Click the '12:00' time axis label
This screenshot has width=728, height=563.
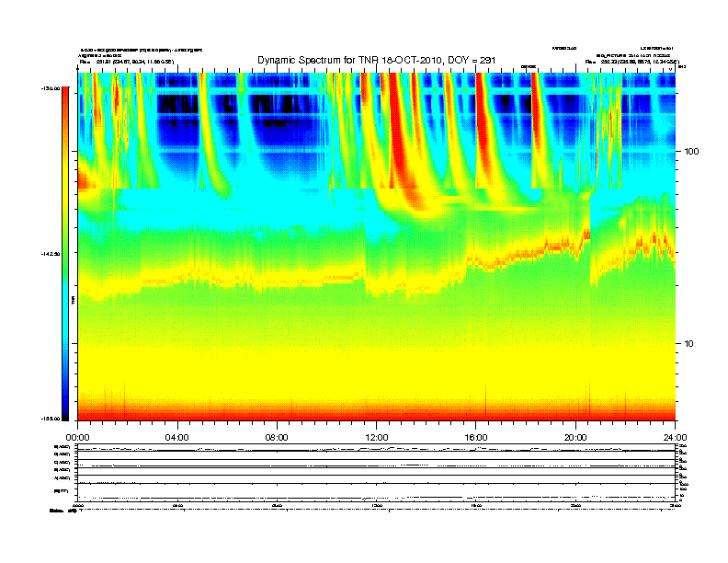377,438
